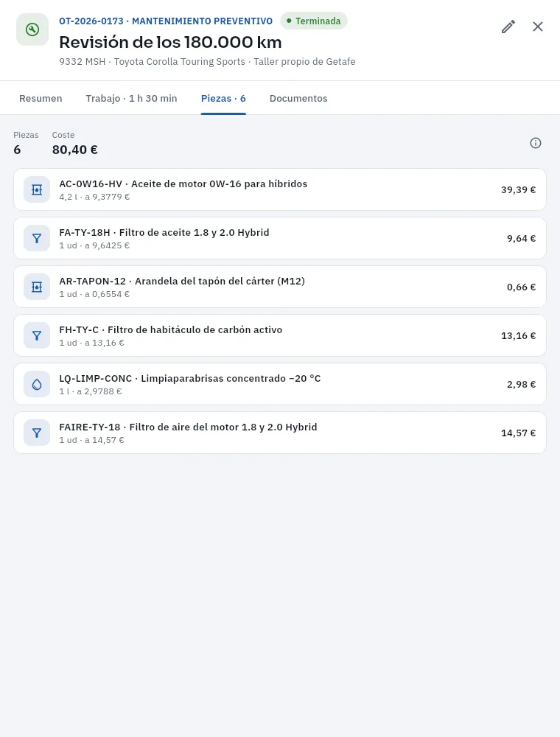Image resolution: width=560 pixels, height=737 pixels.
Task: Click the '1 ud · a 0,6554 €' detail
Action: 94,294
